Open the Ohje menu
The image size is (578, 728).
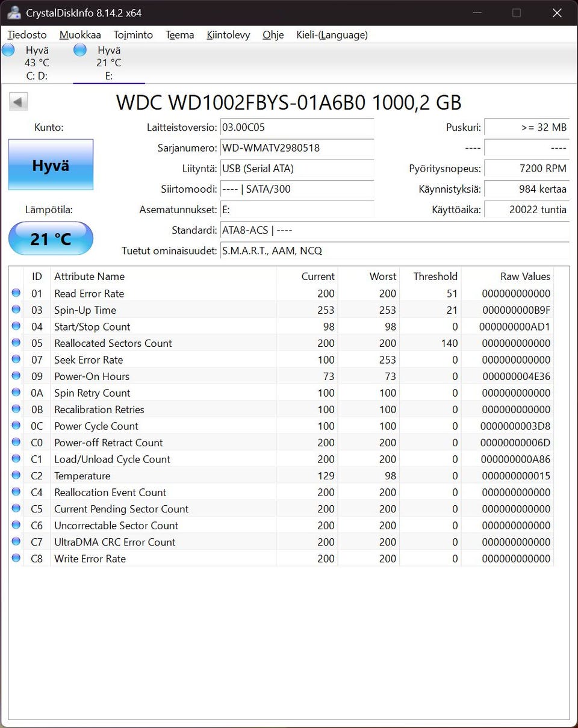(x=273, y=35)
